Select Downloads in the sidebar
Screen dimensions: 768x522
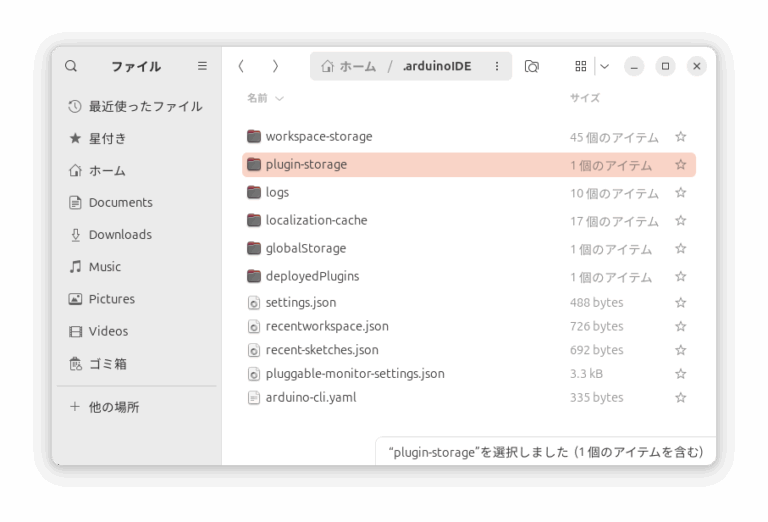(x=119, y=234)
